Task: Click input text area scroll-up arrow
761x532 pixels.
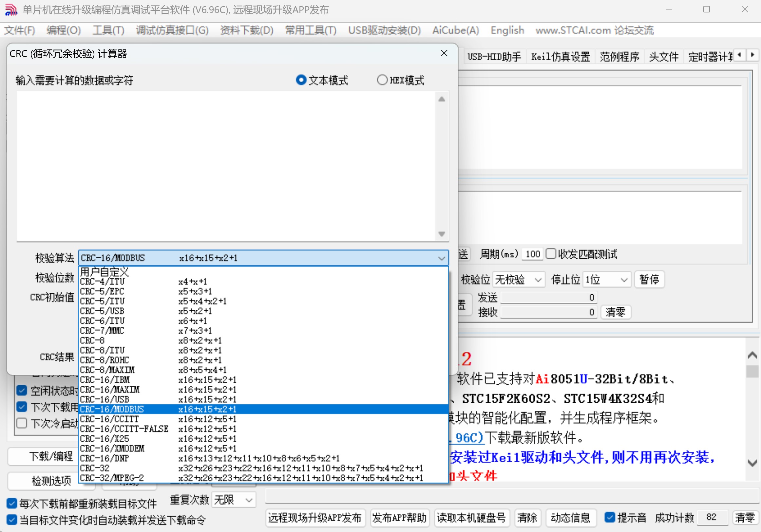Action: pyautogui.click(x=442, y=99)
